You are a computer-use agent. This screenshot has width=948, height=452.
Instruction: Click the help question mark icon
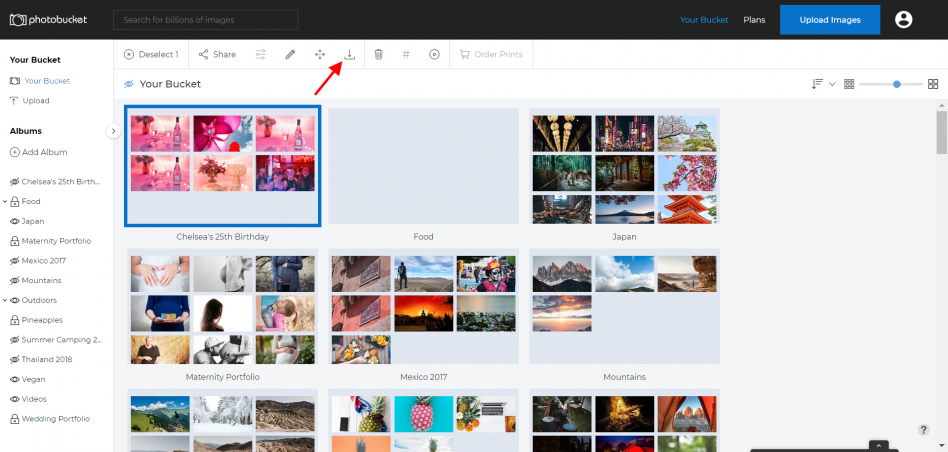pyautogui.click(x=923, y=430)
